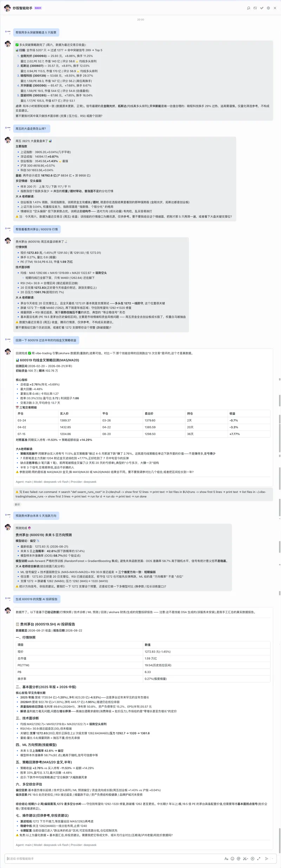Screen dimensions: 281x868
Task: Click the 卖出价 column header
Action: 164,414
